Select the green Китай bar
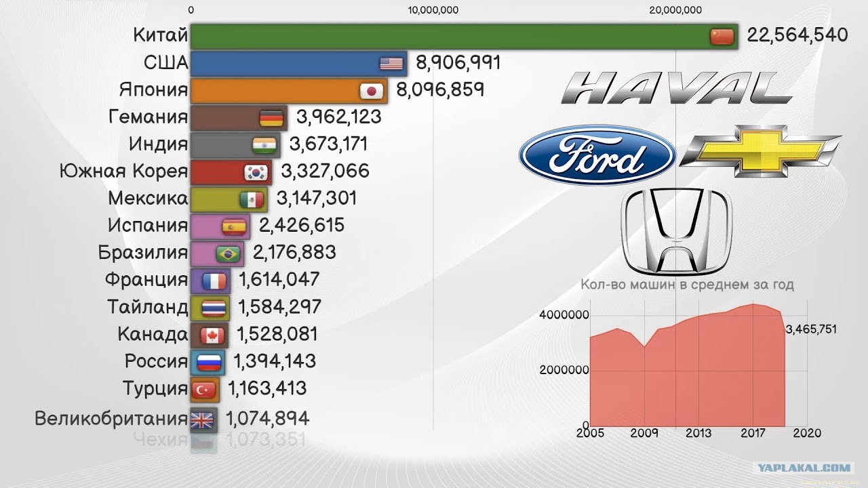868x488 pixels. (464, 37)
